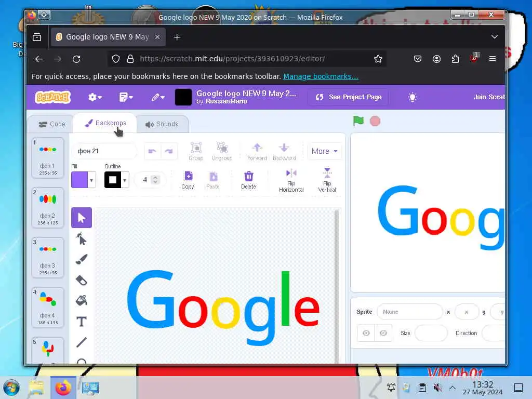This screenshot has height=399, width=532.
Task: Open the Edit pencil dropdown
Action: [x=158, y=97]
